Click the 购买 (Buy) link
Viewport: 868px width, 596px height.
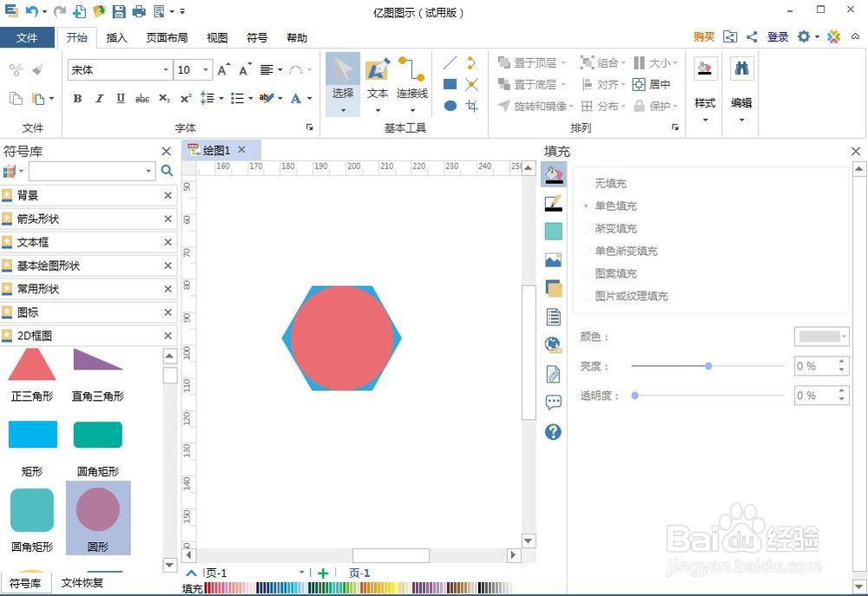pos(702,36)
